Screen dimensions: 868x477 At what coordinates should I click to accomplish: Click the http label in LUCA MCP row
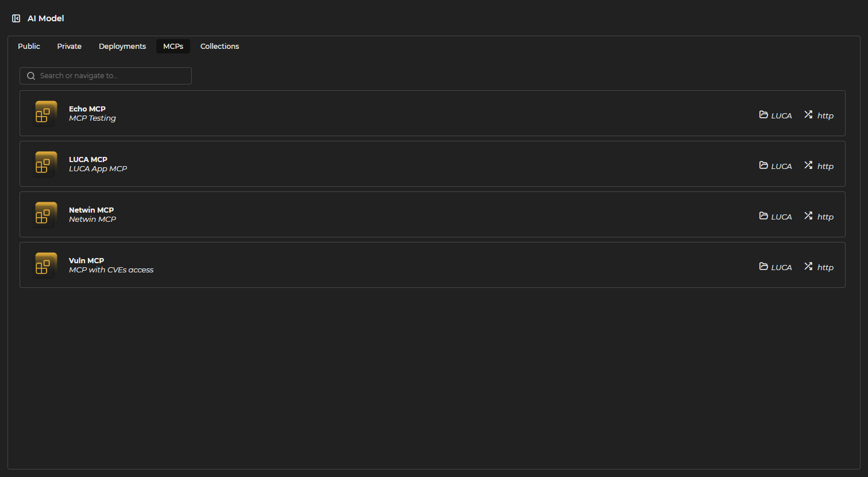tap(825, 166)
